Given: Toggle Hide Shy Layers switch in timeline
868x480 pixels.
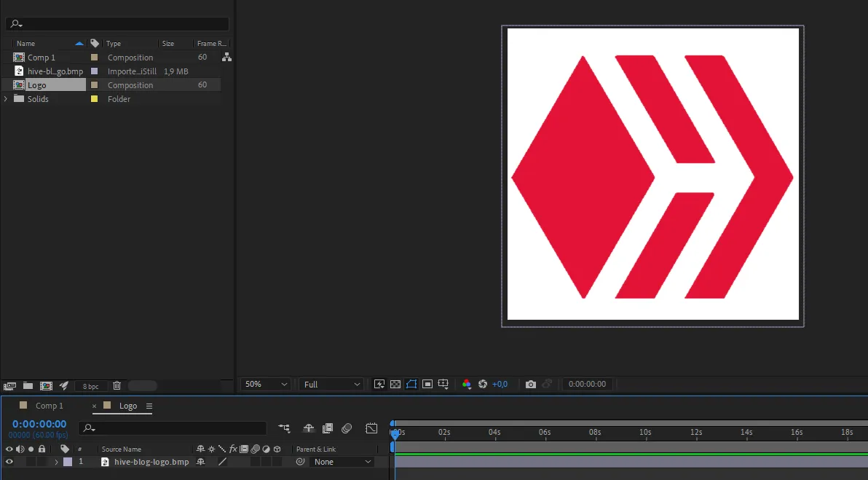Looking at the screenshot, I should pos(308,428).
